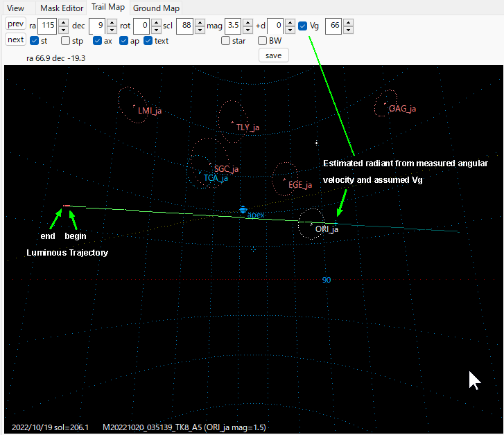Click the red luminous trajectory end point
504x435 pixels.
point(65,206)
